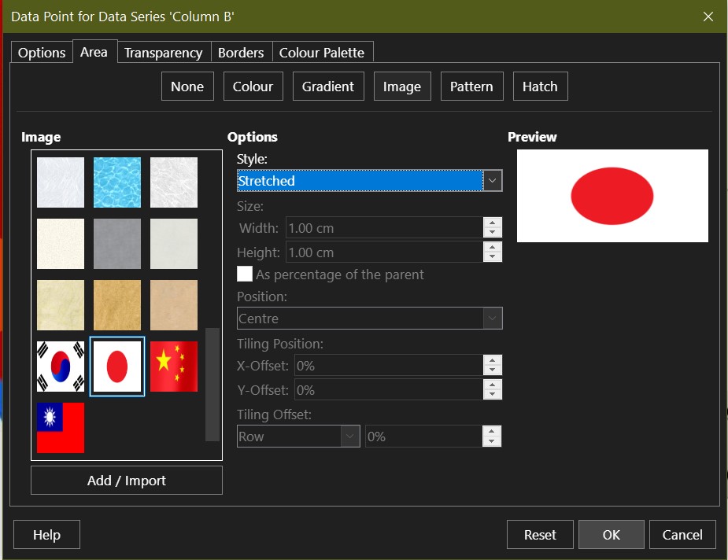Select the South Korea flag image
This screenshot has width=728, height=560.
[x=61, y=367]
